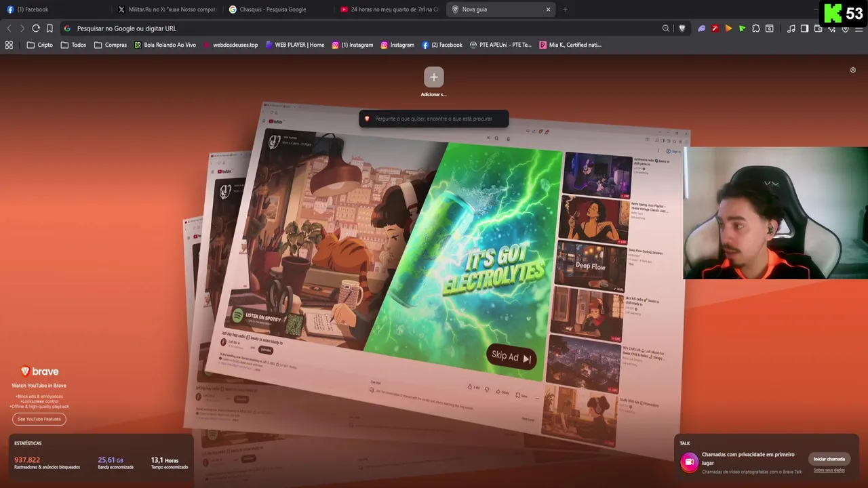Click Skip Ad on background wallpaper

(x=511, y=357)
